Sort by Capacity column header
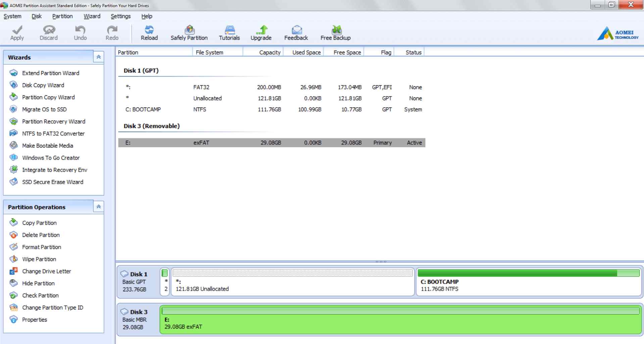This screenshot has height=344, width=644. pyautogui.click(x=263, y=52)
